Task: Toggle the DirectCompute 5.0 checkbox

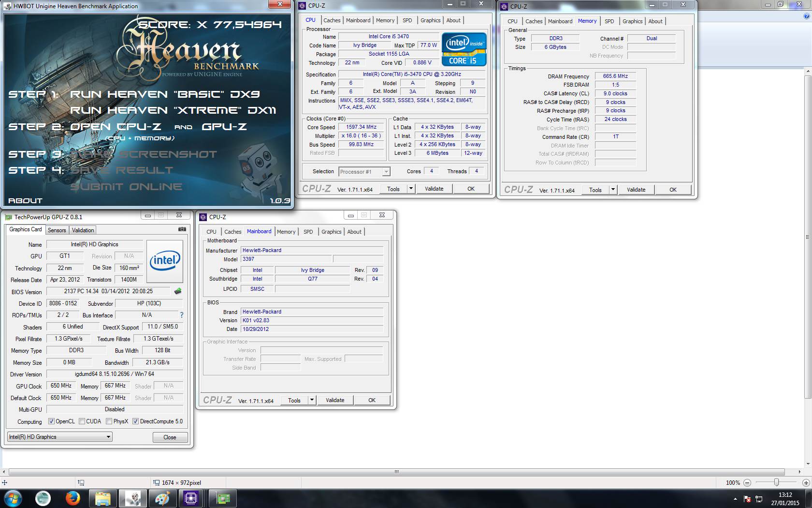Action: (135, 421)
